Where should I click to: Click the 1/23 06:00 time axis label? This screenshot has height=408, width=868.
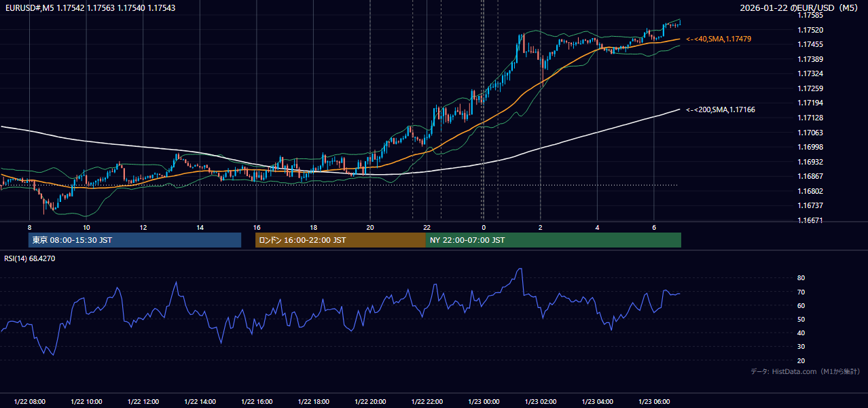(654, 401)
